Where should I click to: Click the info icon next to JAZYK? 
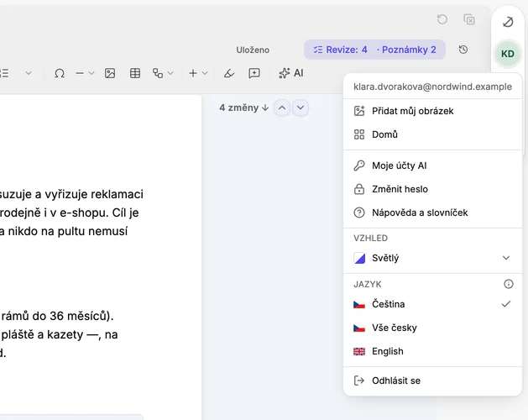[508, 284]
